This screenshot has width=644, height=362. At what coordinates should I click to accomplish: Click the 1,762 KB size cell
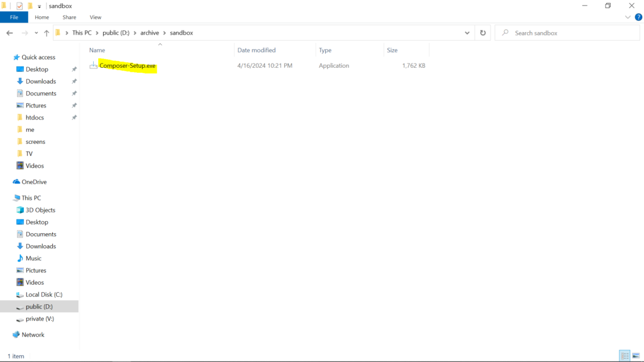[414, 65]
